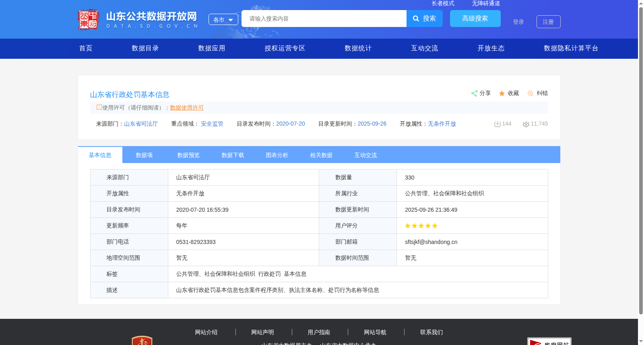Enable 长者模式 elder mode
The height and width of the screenshot is (345, 644).
click(x=443, y=3)
